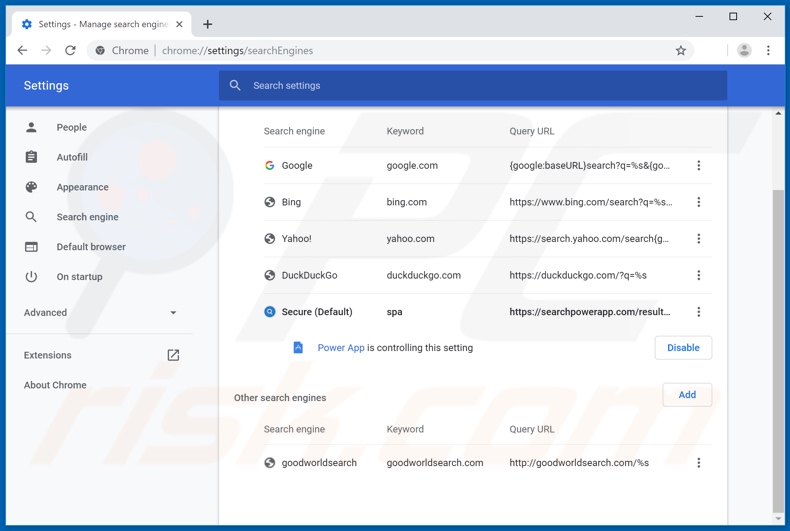The image size is (790, 531).
Task: Click the On startup power icon
Action: (x=31, y=277)
